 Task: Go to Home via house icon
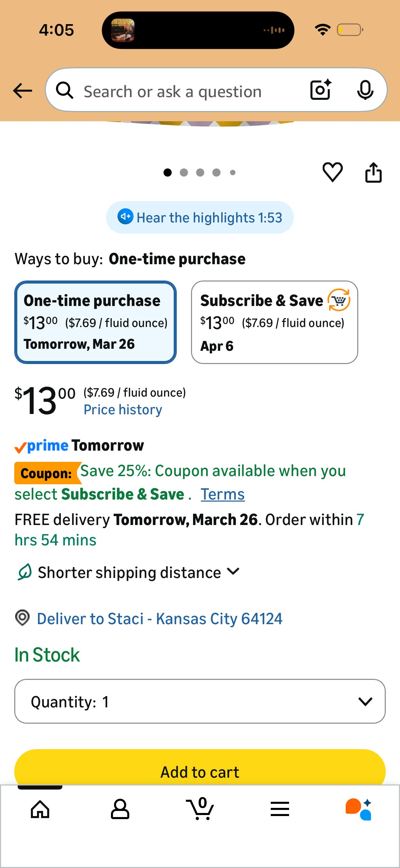(40, 809)
